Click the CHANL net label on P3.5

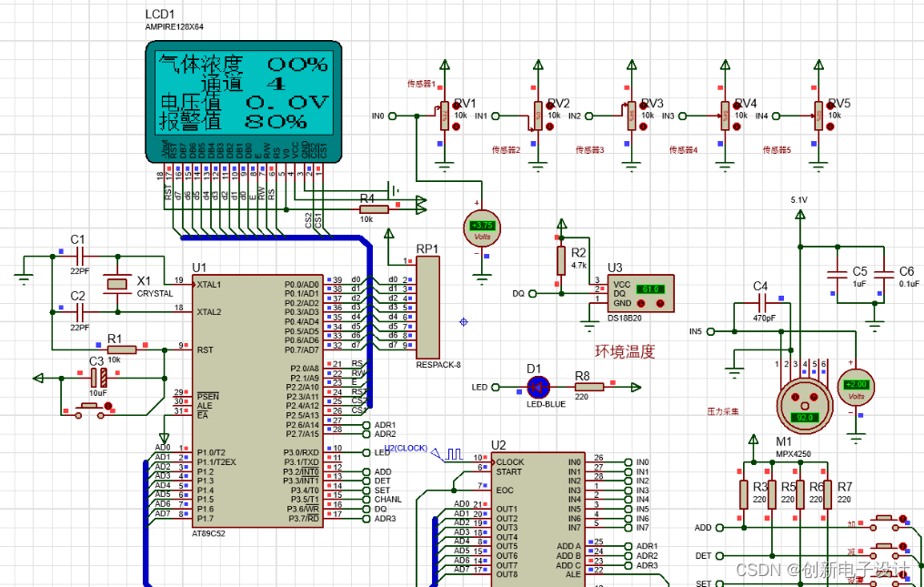point(387,499)
